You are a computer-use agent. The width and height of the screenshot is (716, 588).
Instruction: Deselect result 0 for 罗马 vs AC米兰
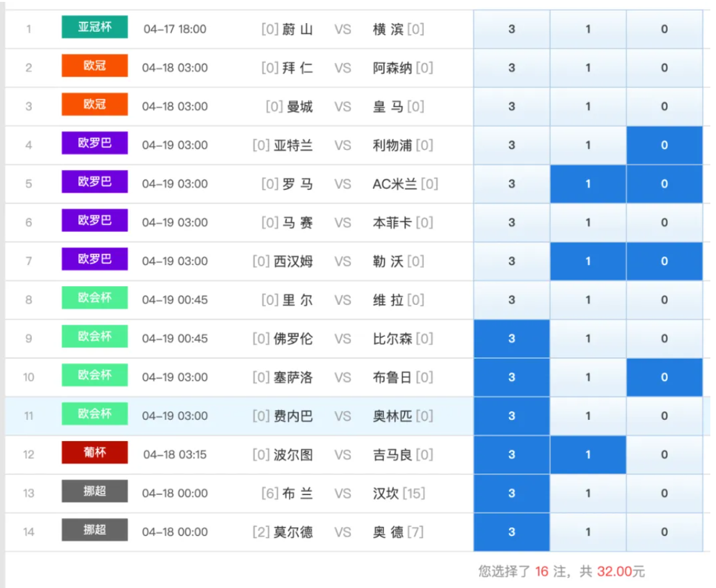[x=664, y=184]
